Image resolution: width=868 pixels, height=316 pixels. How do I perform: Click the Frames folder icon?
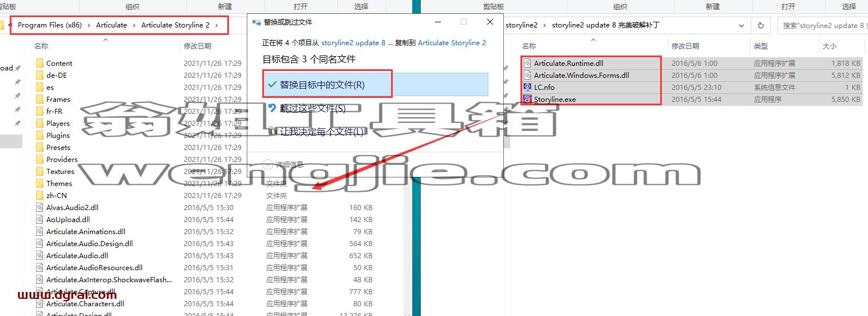click(x=40, y=99)
